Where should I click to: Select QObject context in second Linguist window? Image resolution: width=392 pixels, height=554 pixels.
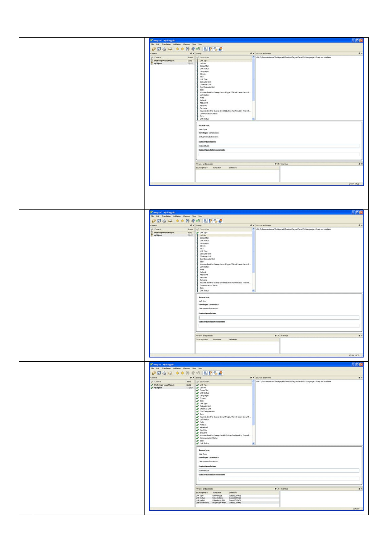click(172, 235)
